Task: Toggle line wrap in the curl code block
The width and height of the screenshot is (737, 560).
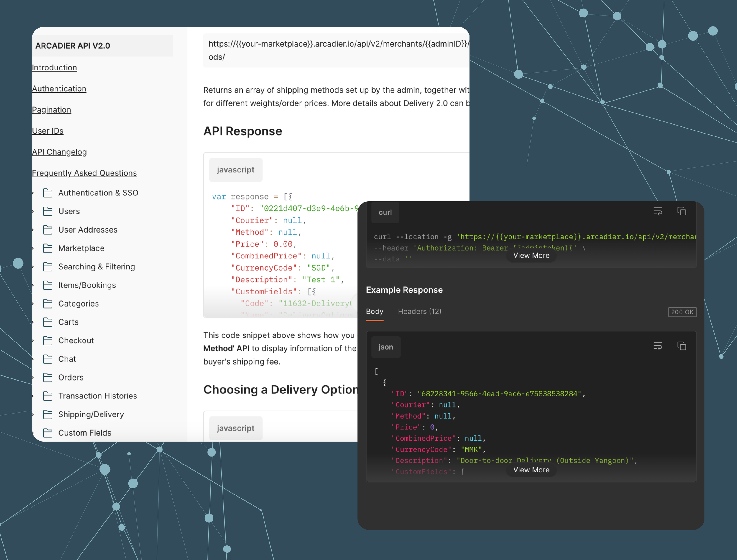Action: [x=658, y=212]
